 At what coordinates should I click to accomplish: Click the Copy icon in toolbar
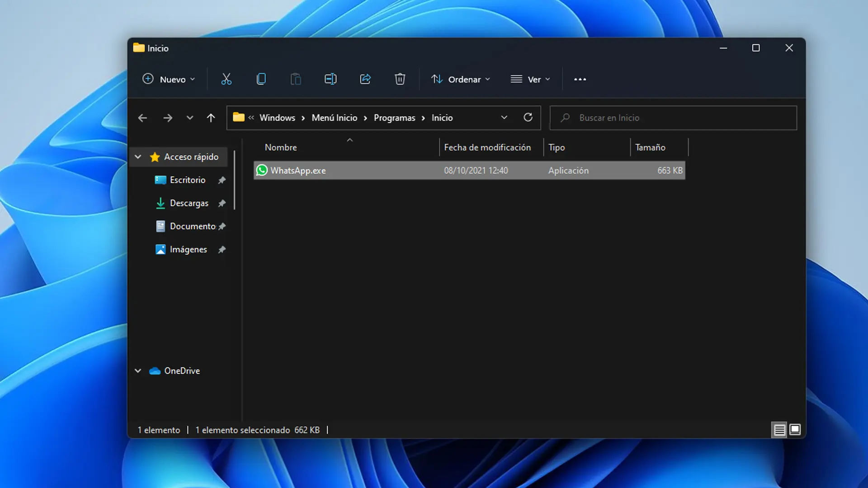pos(261,79)
